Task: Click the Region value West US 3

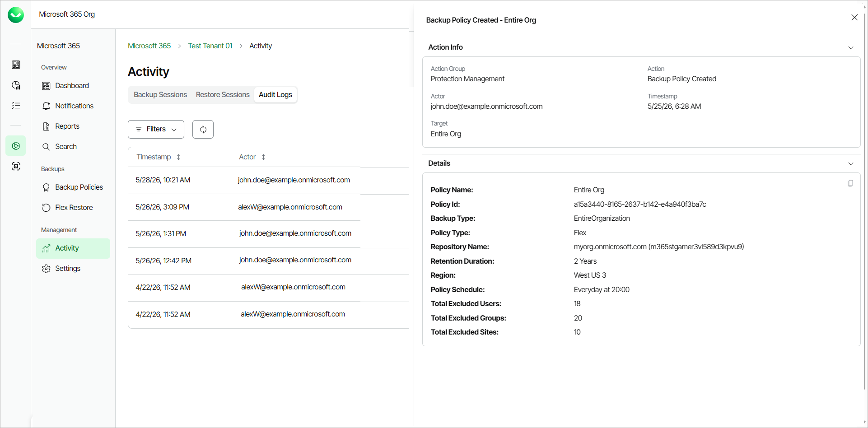Action: pyautogui.click(x=590, y=275)
